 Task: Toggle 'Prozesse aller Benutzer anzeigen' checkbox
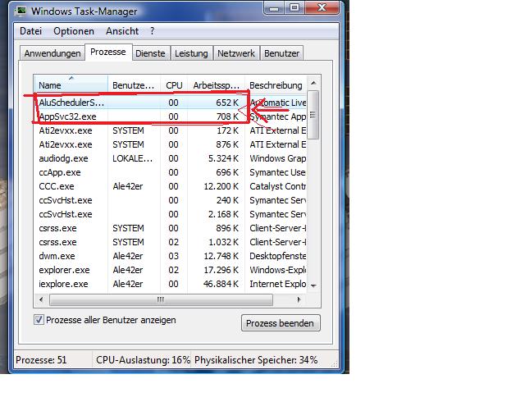pos(39,320)
